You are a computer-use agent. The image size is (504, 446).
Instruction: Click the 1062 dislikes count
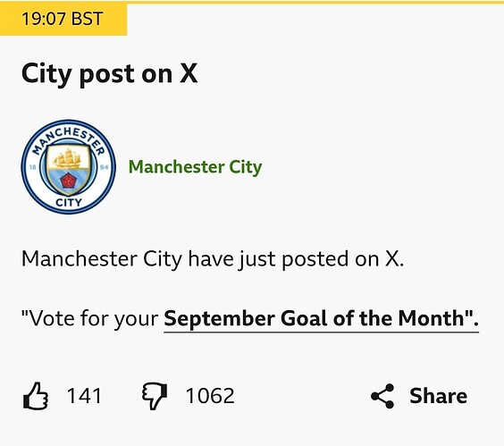coord(210,396)
